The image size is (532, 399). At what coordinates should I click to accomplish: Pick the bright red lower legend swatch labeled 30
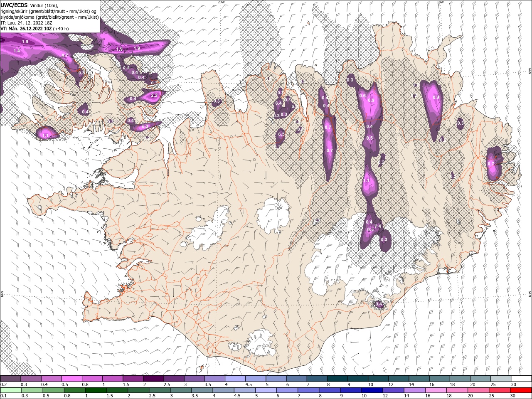point(521,390)
